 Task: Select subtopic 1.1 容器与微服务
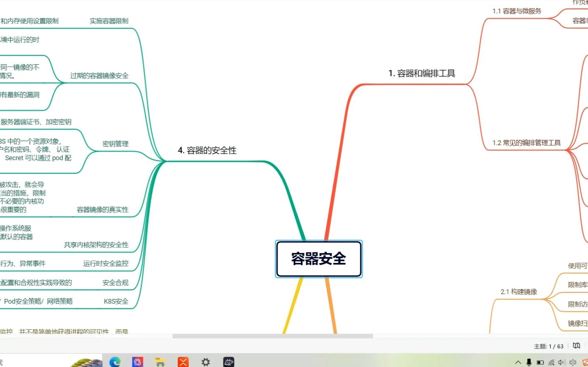coord(517,11)
